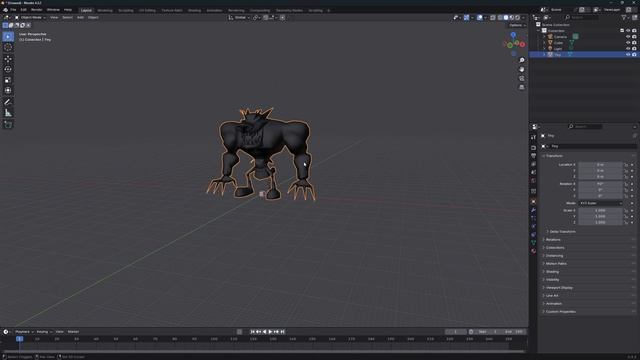
Task: Switch to the UV Editing workspace tab
Action: coord(147,10)
